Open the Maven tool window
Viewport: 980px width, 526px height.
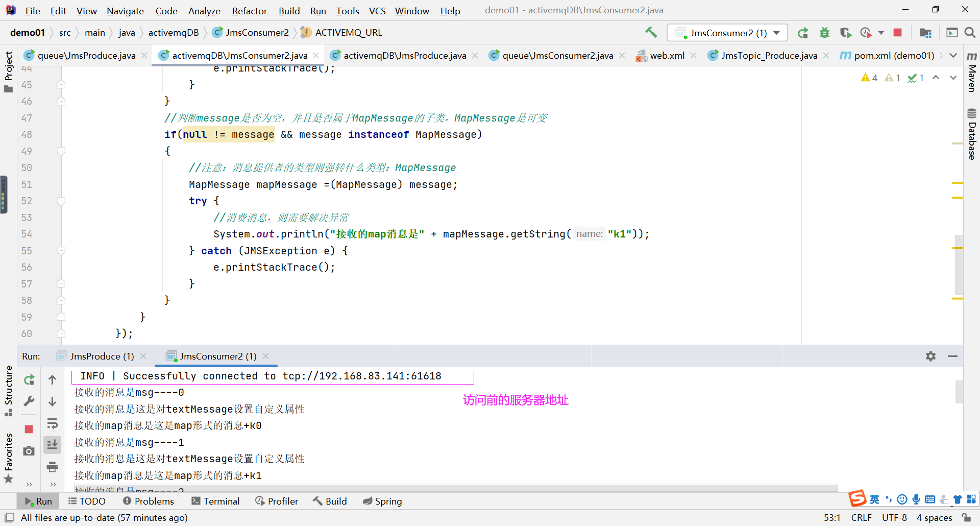click(972, 72)
